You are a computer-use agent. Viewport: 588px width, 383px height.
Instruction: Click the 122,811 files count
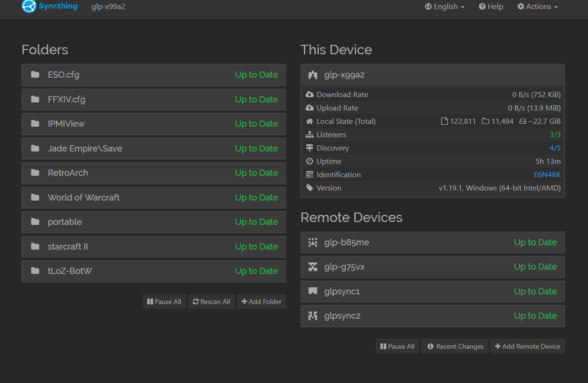(x=463, y=121)
